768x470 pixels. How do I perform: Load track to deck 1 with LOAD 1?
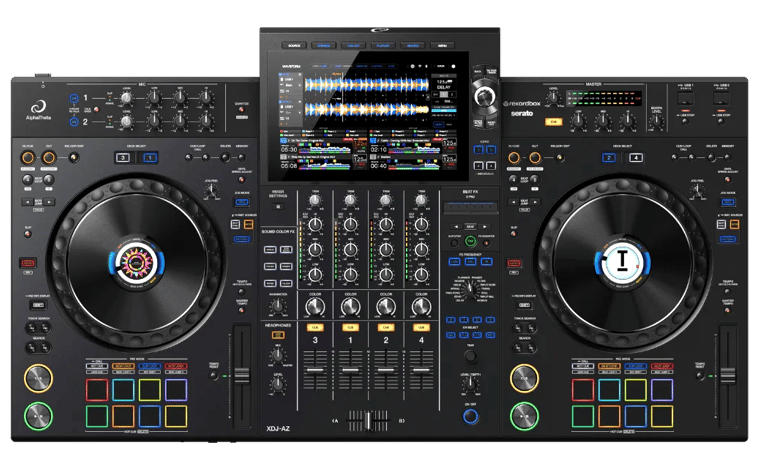(479, 150)
